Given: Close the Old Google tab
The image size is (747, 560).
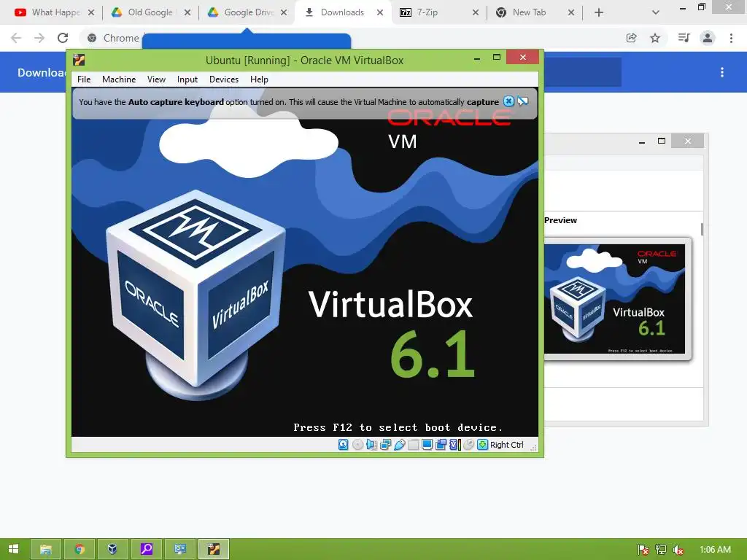Looking at the screenshot, I should pos(187,12).
